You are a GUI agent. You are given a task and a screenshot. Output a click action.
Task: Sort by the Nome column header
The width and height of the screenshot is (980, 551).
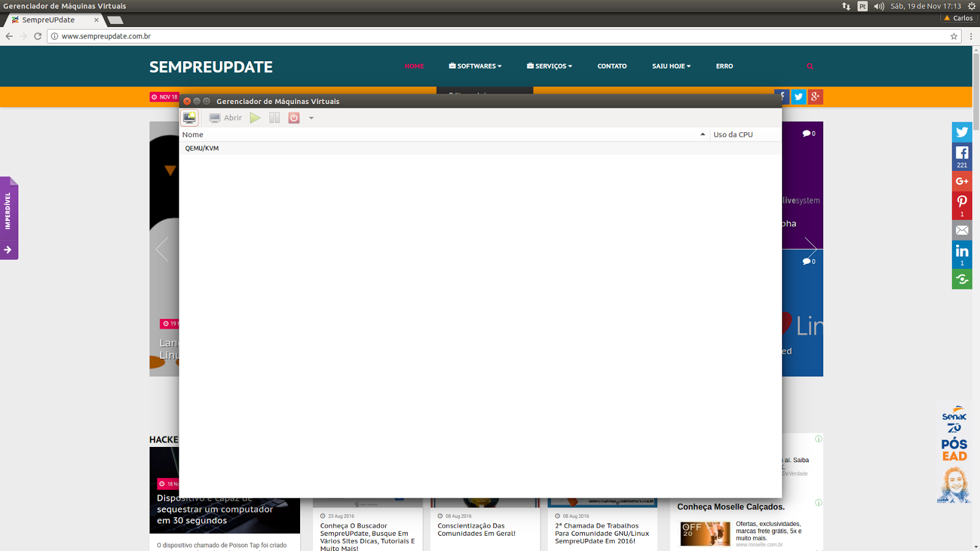point(444,135)
